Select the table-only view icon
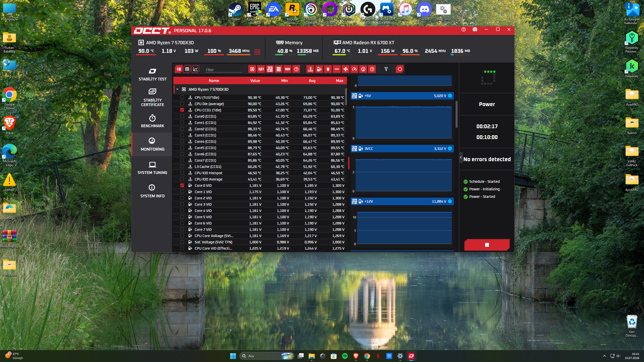Viewport: 644px width, 362px height. click(x=187, y=69)
